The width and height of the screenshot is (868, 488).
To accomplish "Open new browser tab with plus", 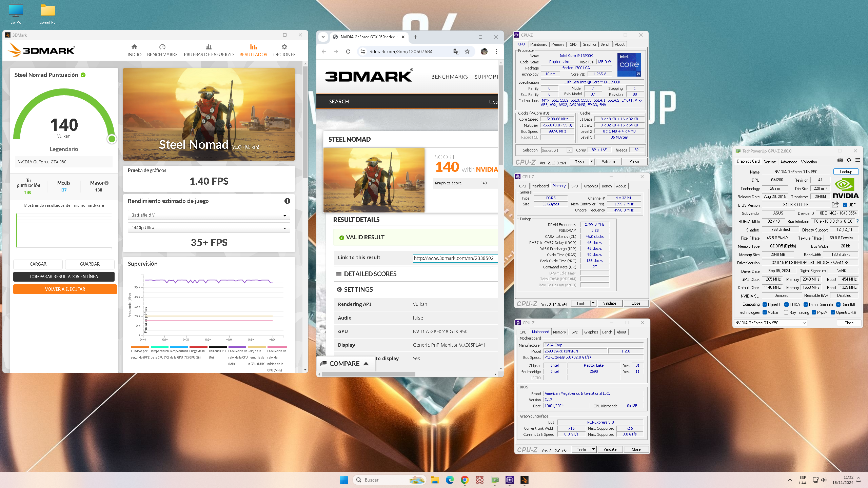I will tap(415, 37).
